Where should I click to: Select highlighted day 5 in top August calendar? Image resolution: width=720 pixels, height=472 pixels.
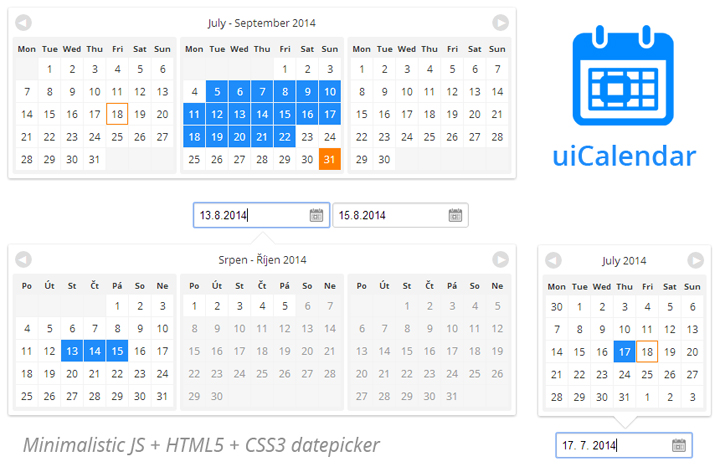point(217,91)
